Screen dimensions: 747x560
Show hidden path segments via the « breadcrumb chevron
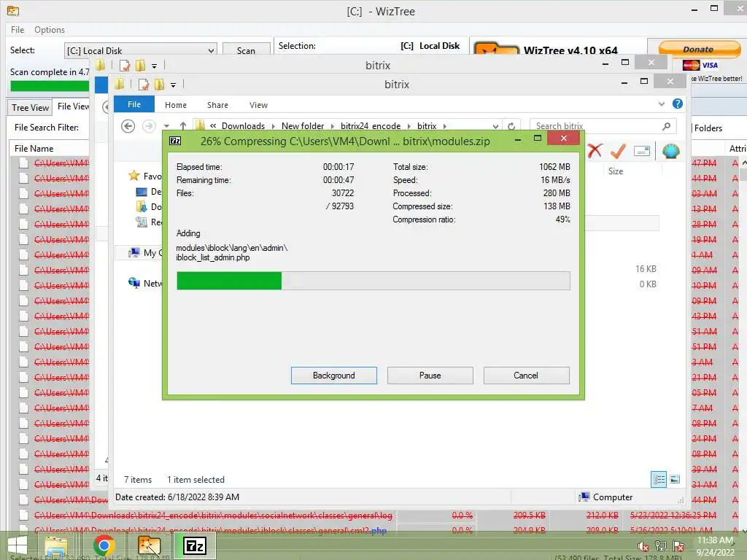[213, 125]
